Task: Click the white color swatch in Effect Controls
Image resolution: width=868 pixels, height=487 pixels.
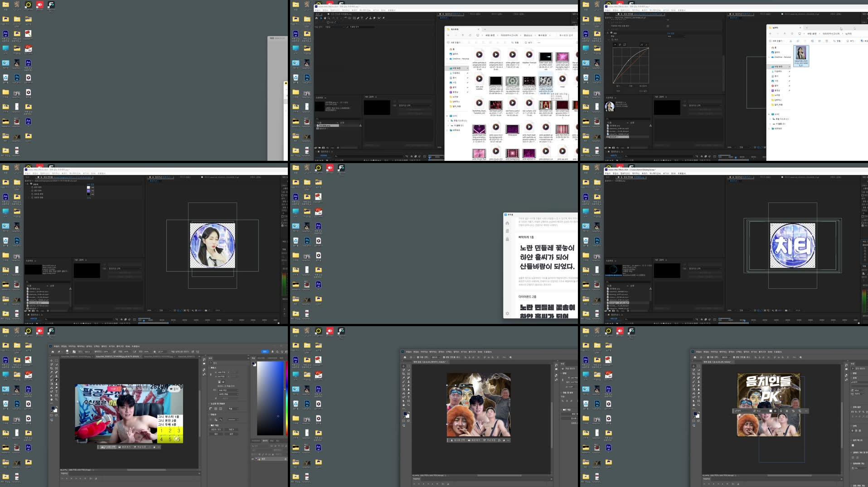Action: pyautogui.click(x=88, y=187)
